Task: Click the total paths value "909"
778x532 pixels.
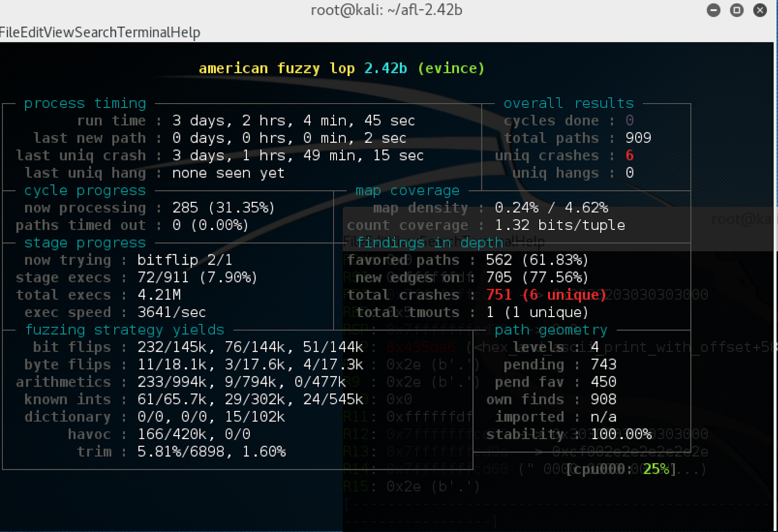Action: 638,138
